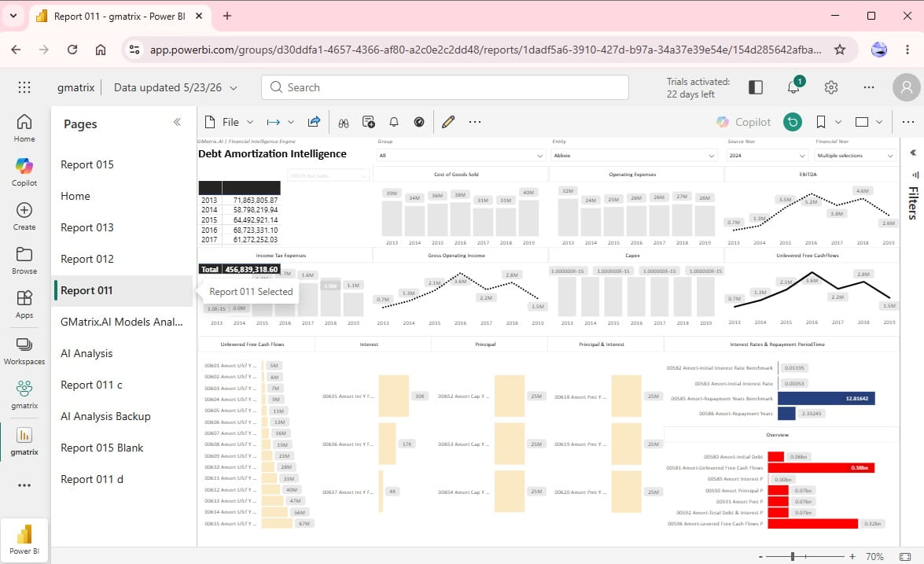Bookmark this page with star icon
924x564 pixels.
(x=840, y=50)
